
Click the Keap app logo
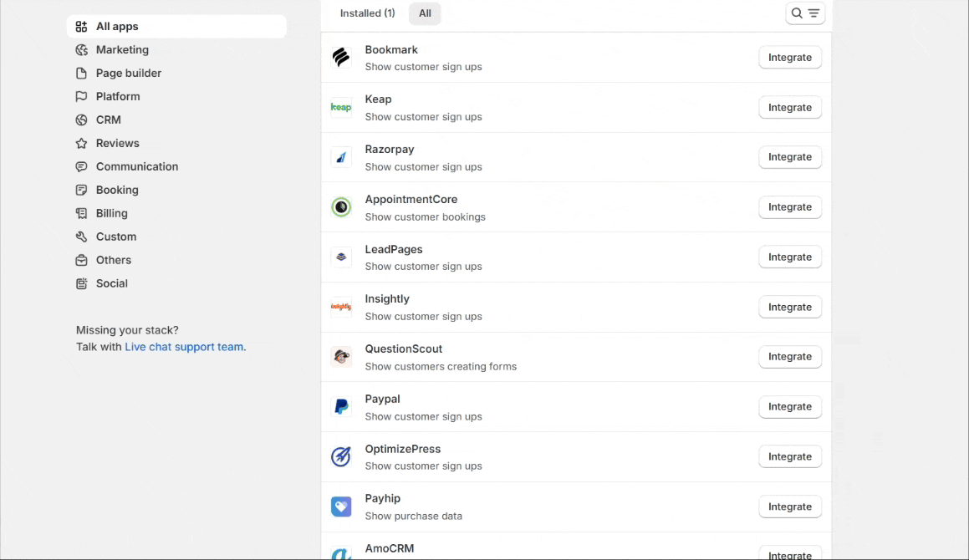(341, 108)
